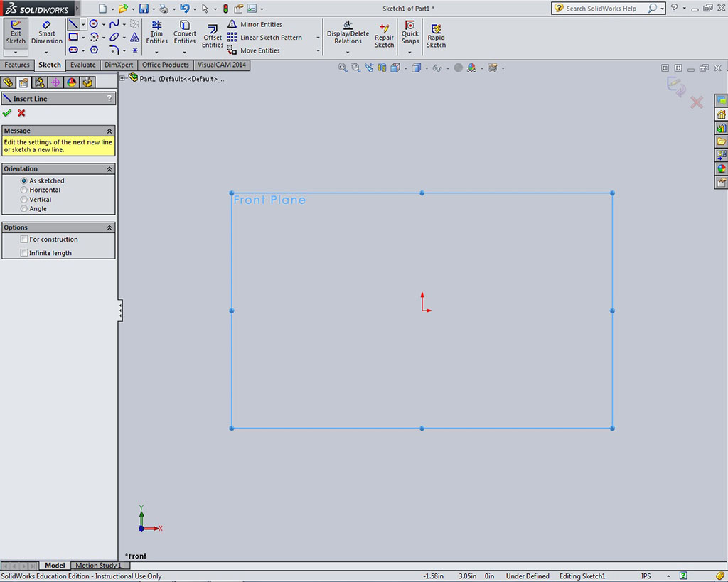Collapse the Orientation section
This screenshot has width=728, height=582.
click(x=109, y=169)
